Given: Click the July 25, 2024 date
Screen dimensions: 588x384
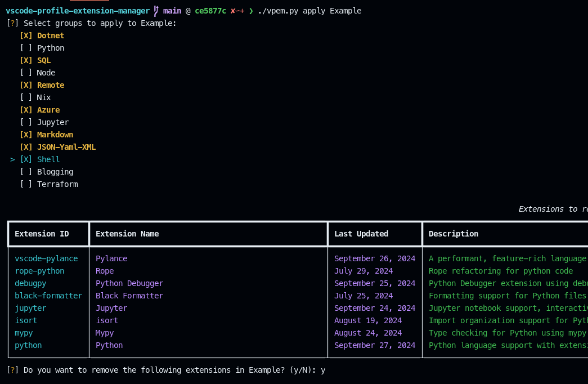Looking at the screenshot, I should click(x=363, y=296).
